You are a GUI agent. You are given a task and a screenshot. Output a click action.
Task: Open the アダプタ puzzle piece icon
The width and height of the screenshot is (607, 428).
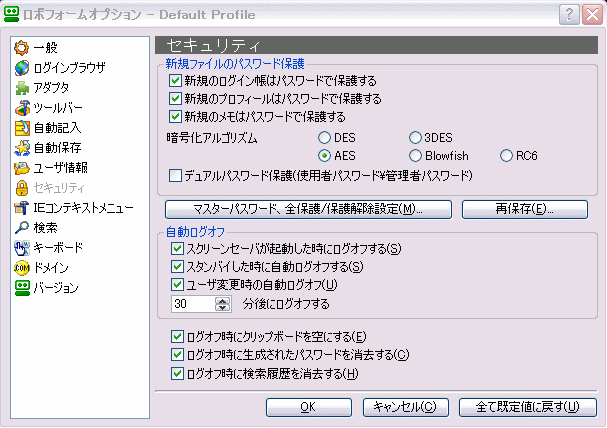[x=22, y=88]
